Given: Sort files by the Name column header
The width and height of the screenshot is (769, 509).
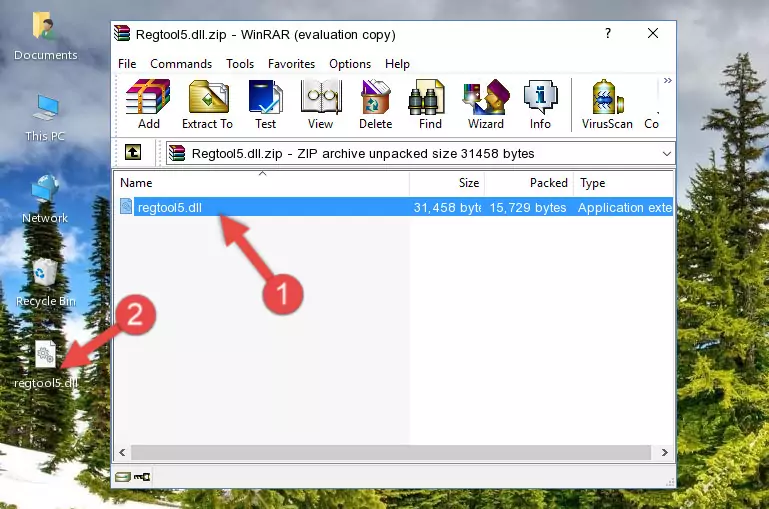Looking at the screenshot, I should pyautogui.click(x=262, y=183).
